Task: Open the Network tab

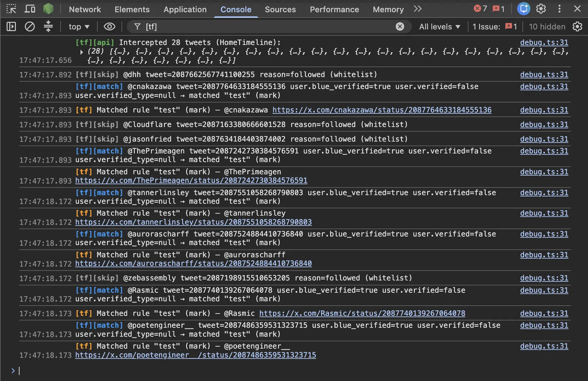Action: point(85,9)
